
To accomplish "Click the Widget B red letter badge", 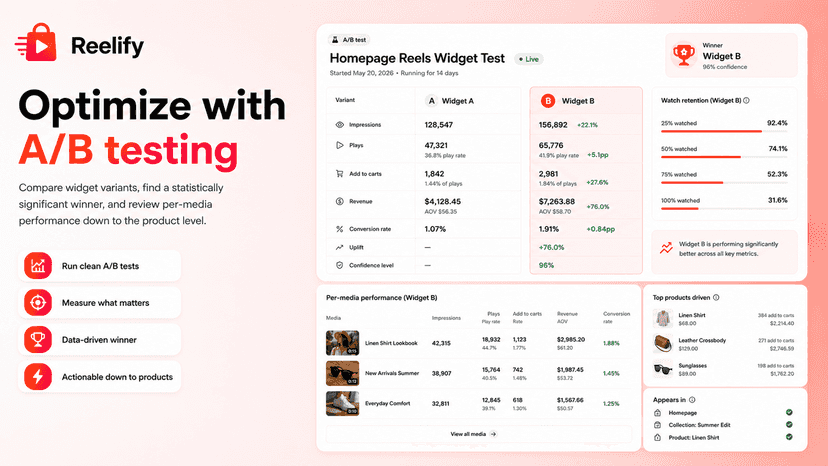I will 548,101.
